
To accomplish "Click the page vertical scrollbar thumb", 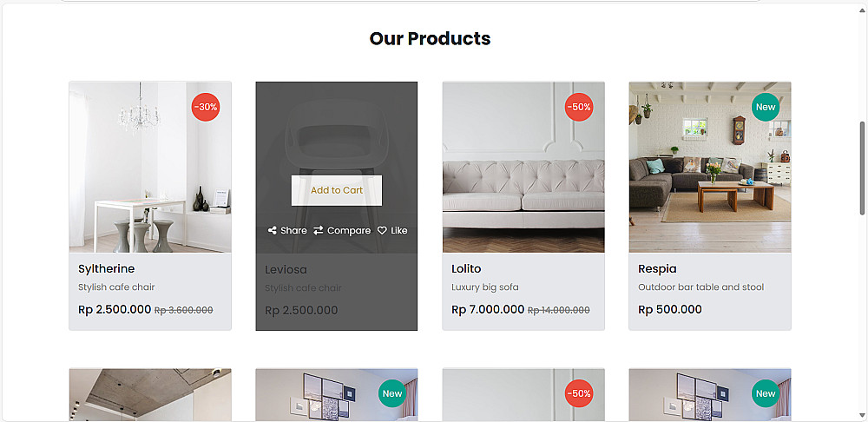I will pos(862,167).
